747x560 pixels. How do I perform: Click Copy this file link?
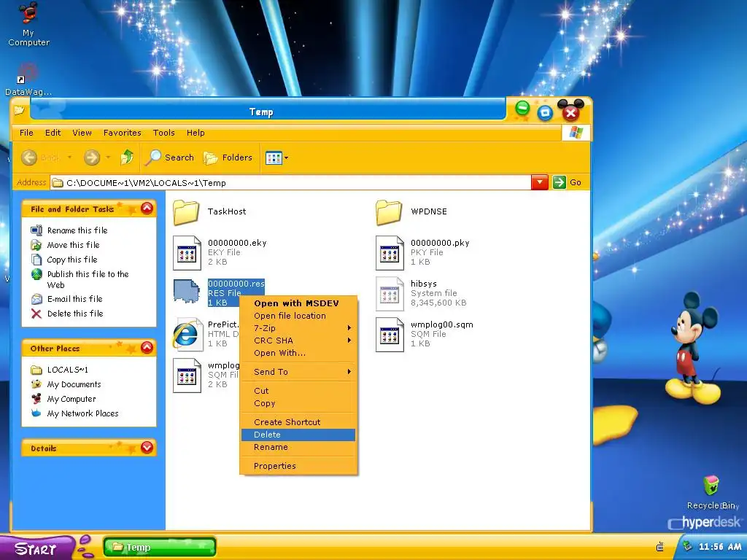[72, 260]
